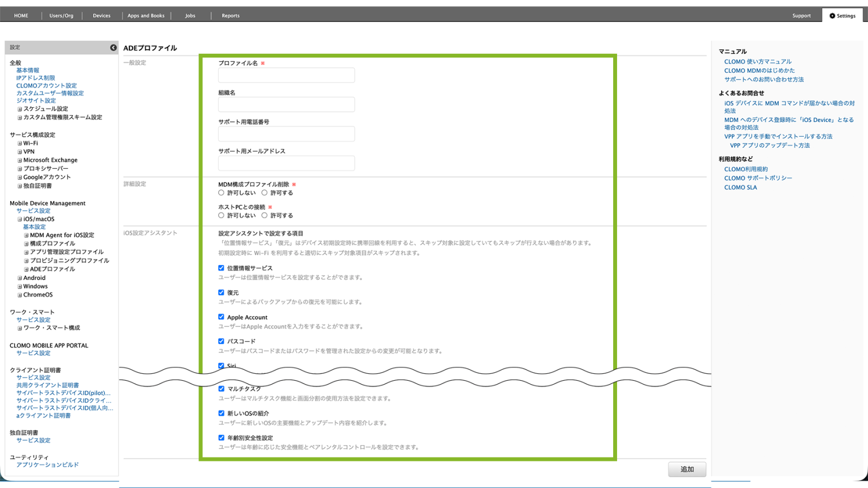Open the CLOMO MDMのはじめかた link
The image size is (868, 488).
click(759, 71)
